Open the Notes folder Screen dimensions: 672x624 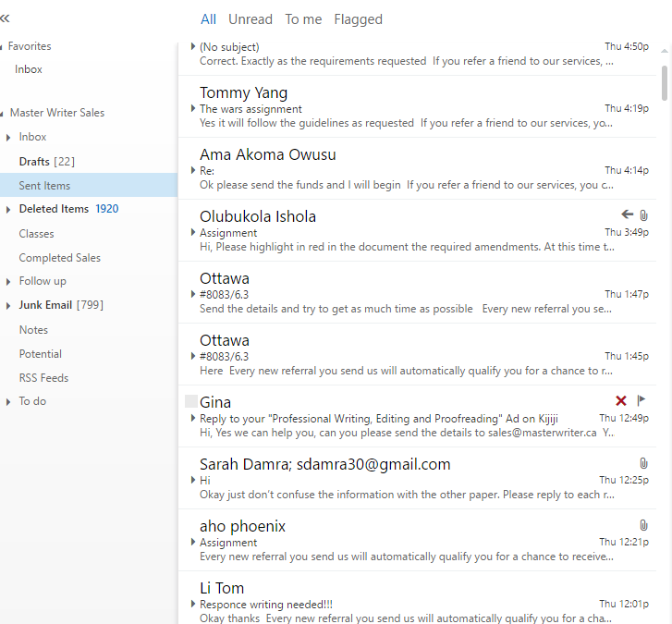(33, 330)
